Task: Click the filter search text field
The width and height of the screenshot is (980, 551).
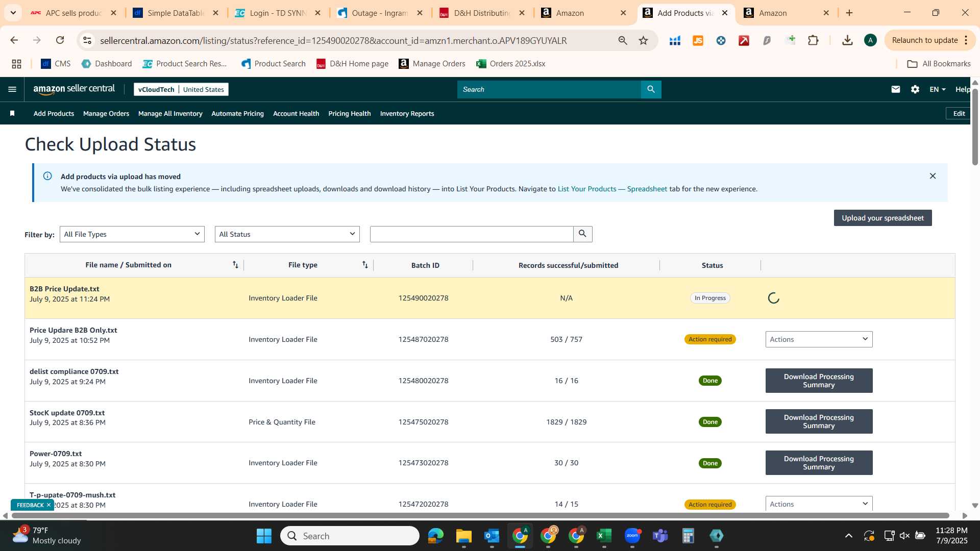Action: (x=472, y=234)
